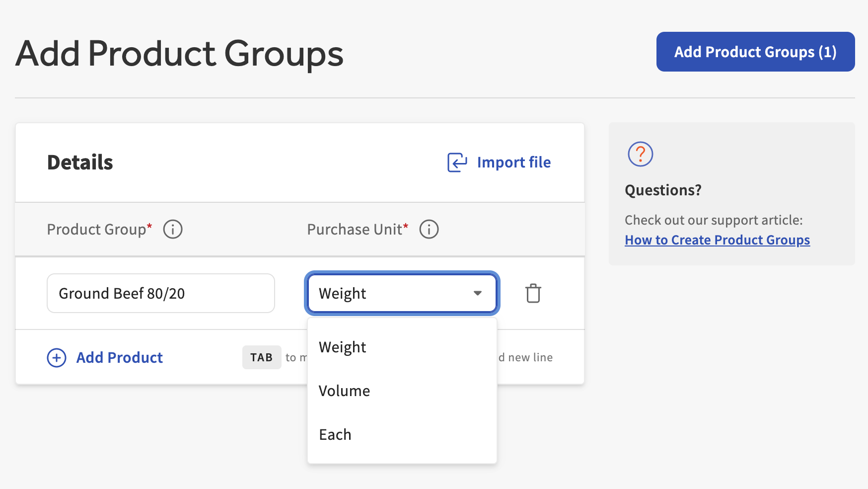Viewport: 868px width, 489px height.
Task: Click the Add Product Groups (1) button
Action: pyautogui.click(x=755, y=51)
